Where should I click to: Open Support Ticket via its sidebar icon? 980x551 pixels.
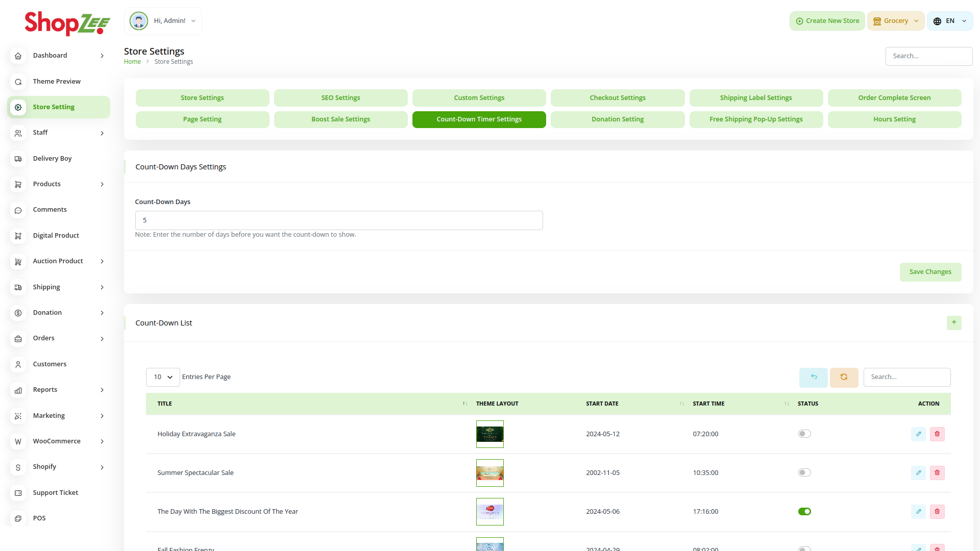click(18, 493)
